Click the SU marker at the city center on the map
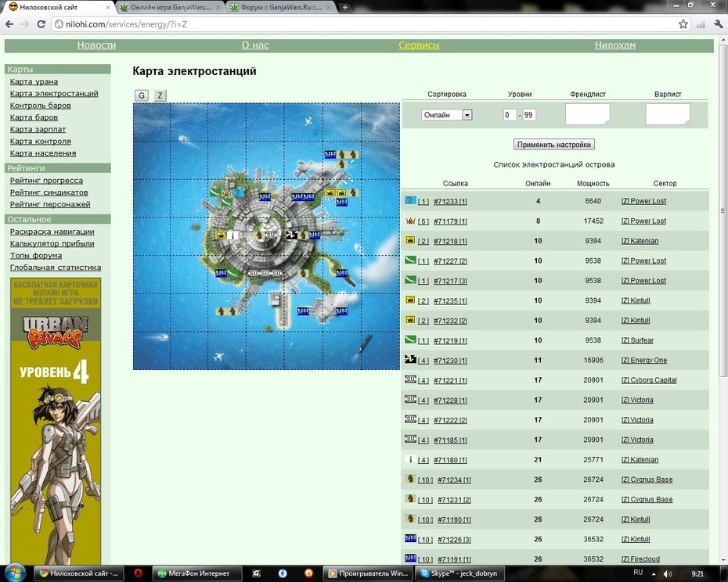 pos(271,235)
